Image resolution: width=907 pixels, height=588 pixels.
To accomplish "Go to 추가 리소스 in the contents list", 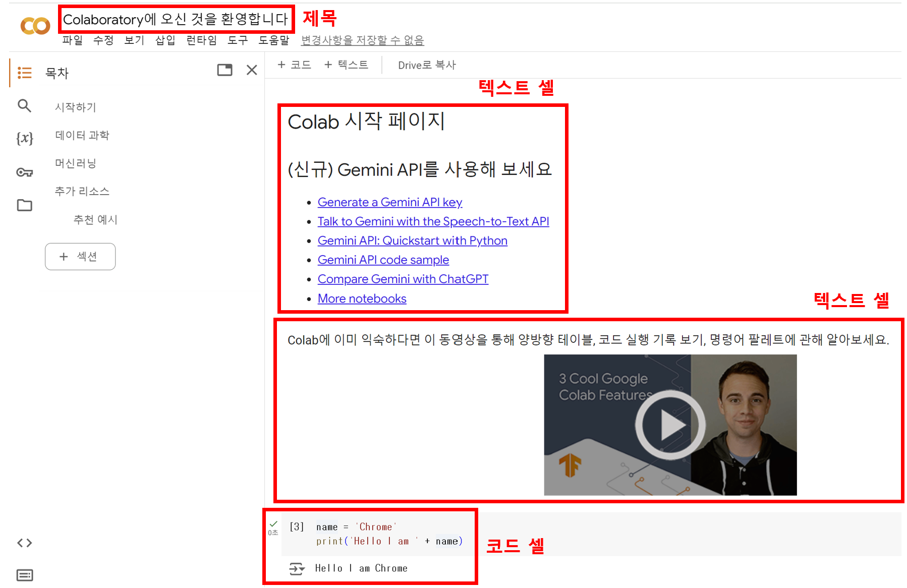I will pyautogui.click(x=82, y=192).
